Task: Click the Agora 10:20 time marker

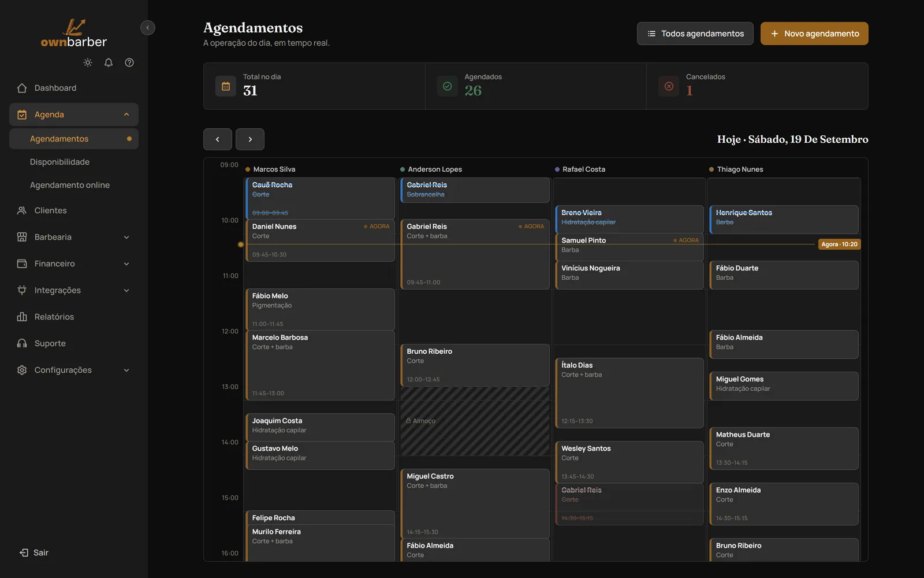Action: point(840,244)
